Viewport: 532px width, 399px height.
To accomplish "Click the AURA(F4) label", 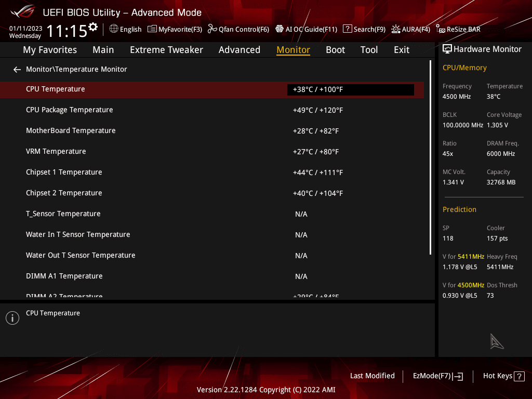I will click(x=416, y=30).
